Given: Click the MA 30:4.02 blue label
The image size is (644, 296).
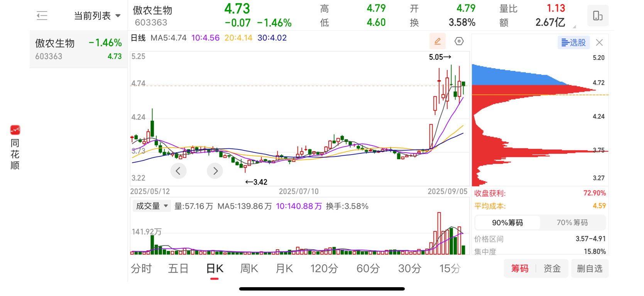Looking at the screenshot, I should tap(272, 38).
